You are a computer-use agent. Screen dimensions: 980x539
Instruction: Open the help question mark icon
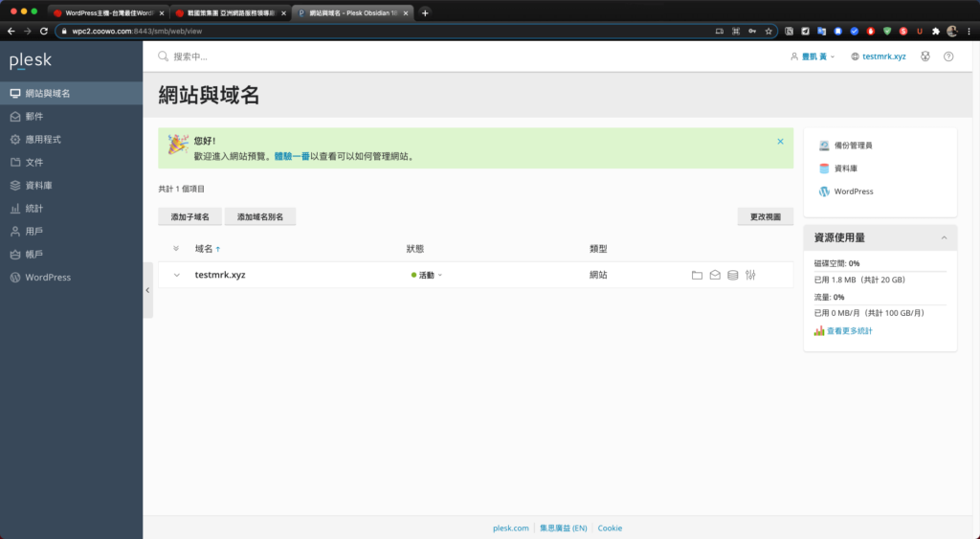point(948,56)
